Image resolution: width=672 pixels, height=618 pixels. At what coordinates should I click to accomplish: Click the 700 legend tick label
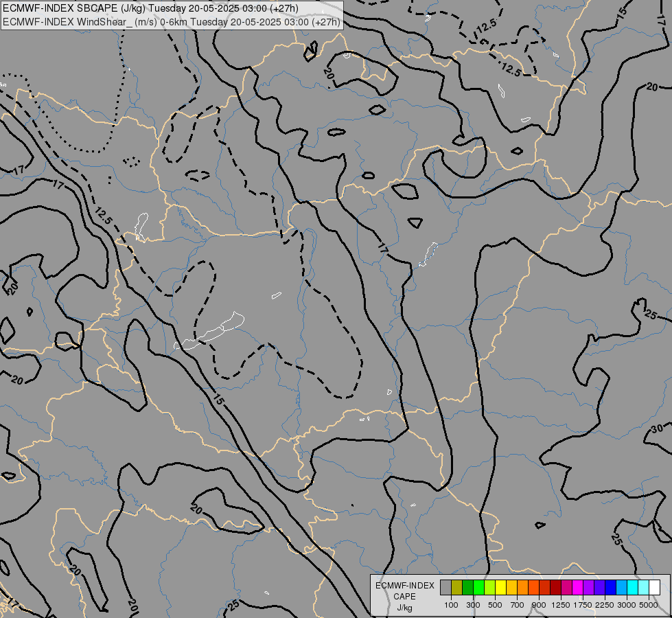click(x=518, y=605)
